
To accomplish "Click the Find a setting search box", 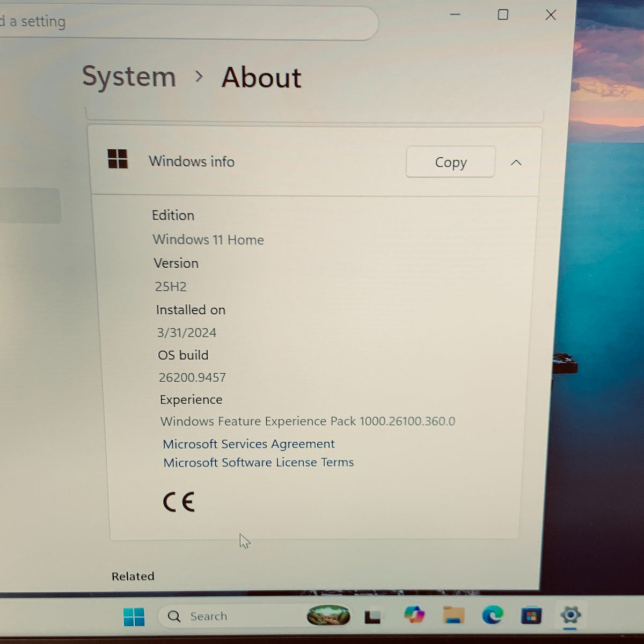I will pyautogui.click(x=188, y=23).
